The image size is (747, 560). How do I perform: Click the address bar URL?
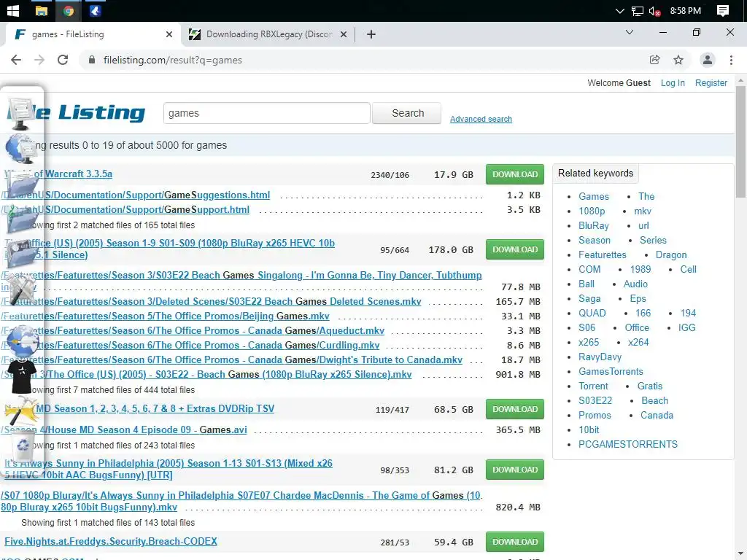[x=172, y=60]
